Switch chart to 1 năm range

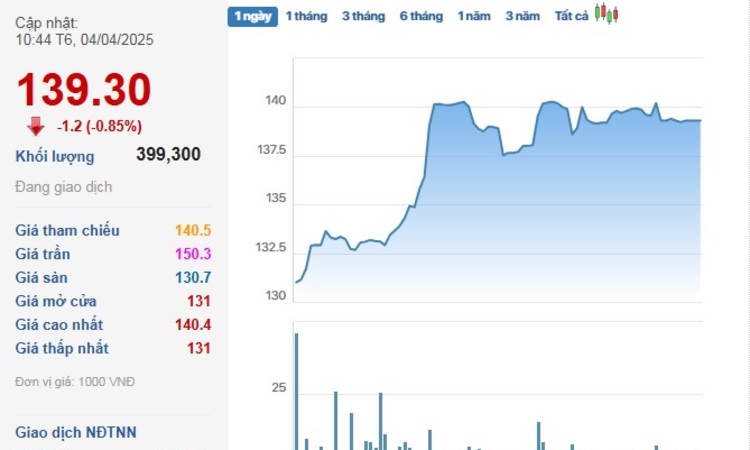[x=474, y=16]
